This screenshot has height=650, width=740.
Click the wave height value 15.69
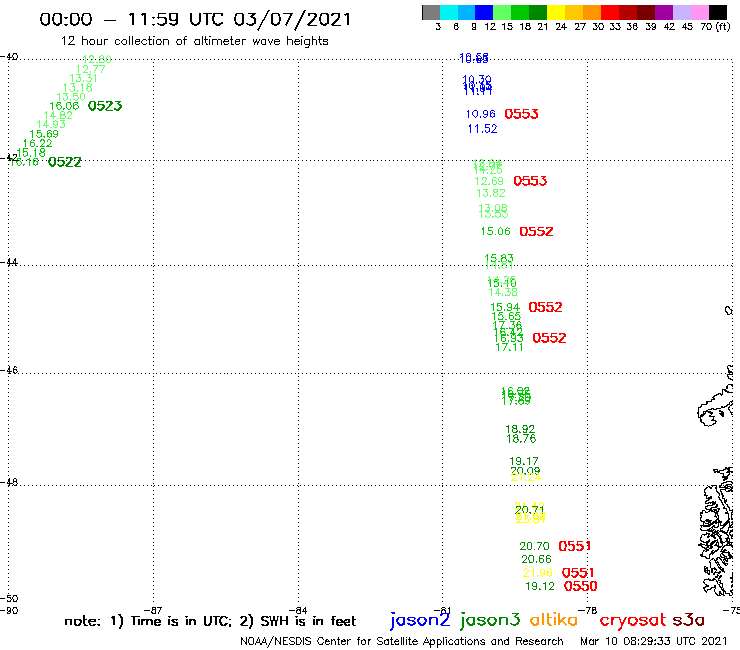[x=44, y=134]
